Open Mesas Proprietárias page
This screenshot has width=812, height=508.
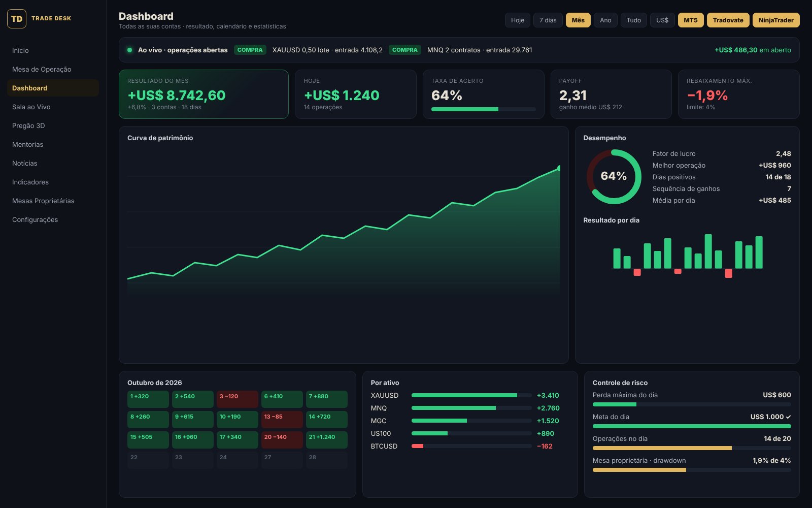tap(53, 201)
